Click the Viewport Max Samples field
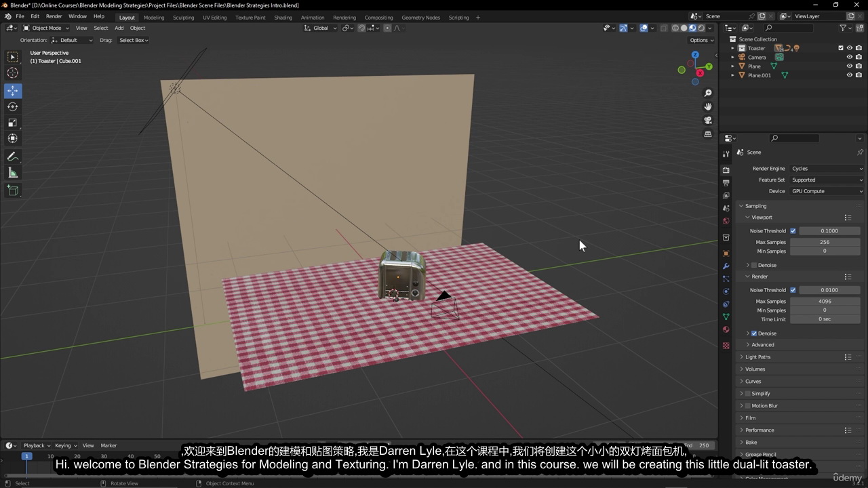This screenshot has height=488, width=868. (825, 242)
